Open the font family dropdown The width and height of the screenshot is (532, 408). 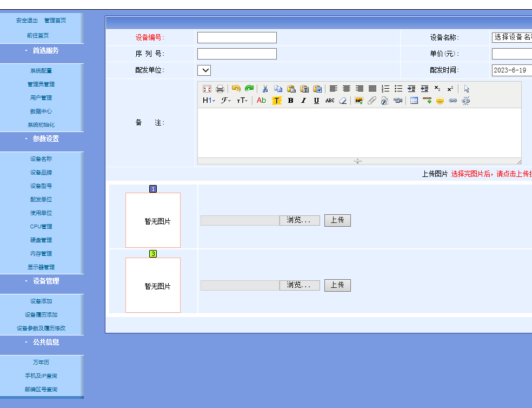tap(226, 101)
